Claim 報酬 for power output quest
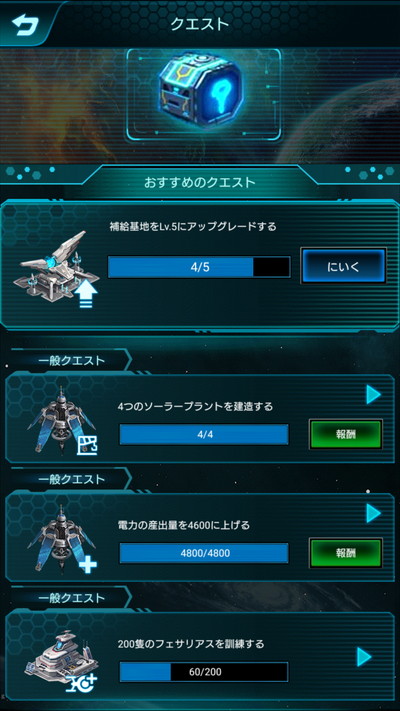 [x=346, y=553]
